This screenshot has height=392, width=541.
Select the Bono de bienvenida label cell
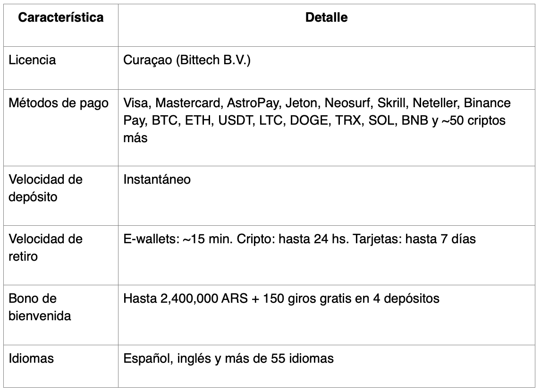coord(40,307)
